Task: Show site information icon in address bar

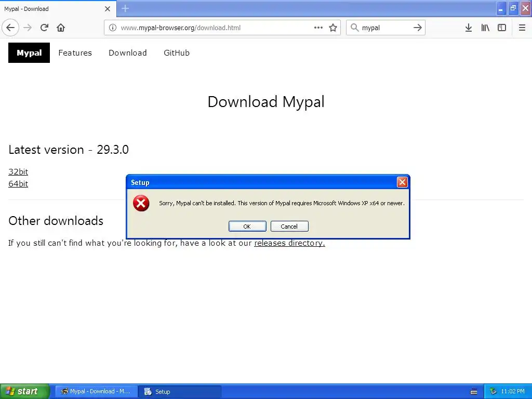Action: [x=112, y=28]
